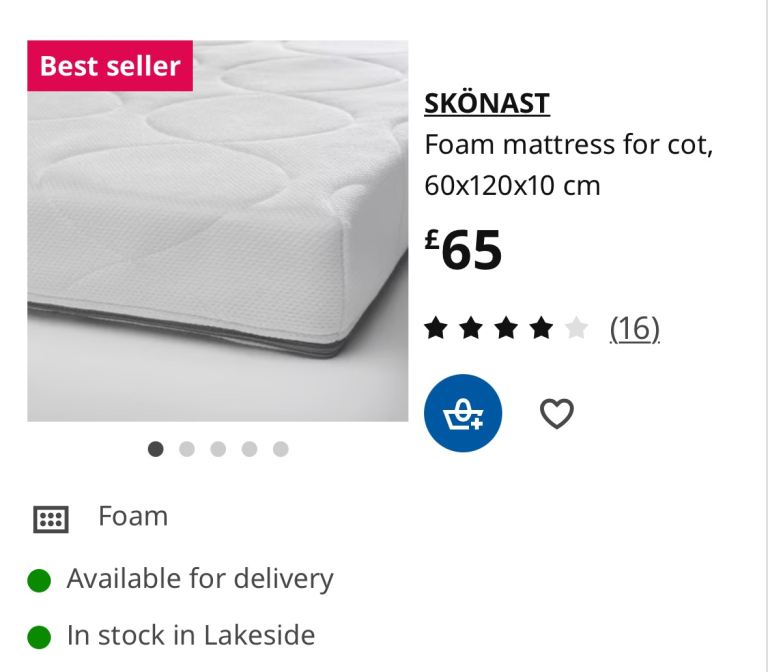Viewport: 768px width, 672px height.
Task: Click the green dot beside In stock in Lakeside
Action: 39,636
